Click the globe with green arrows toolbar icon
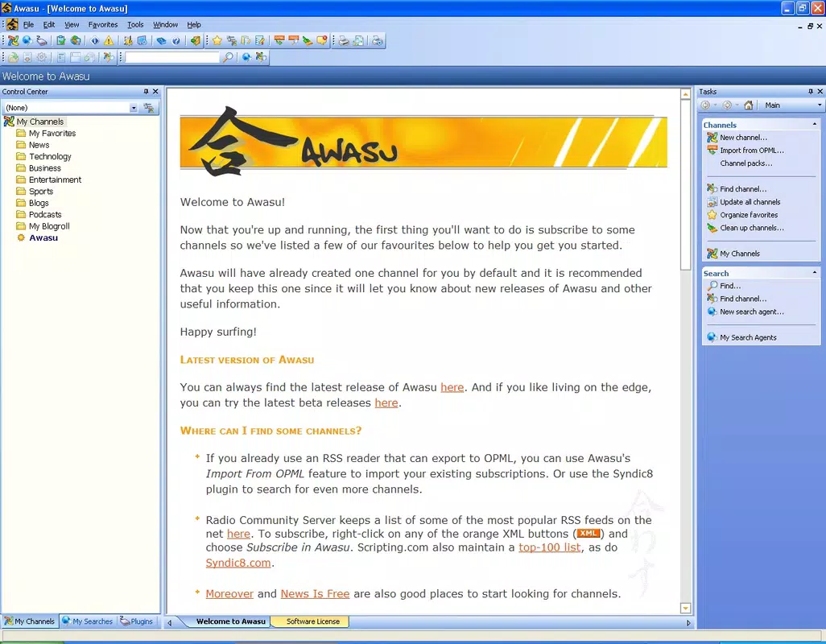 (76, 40)
